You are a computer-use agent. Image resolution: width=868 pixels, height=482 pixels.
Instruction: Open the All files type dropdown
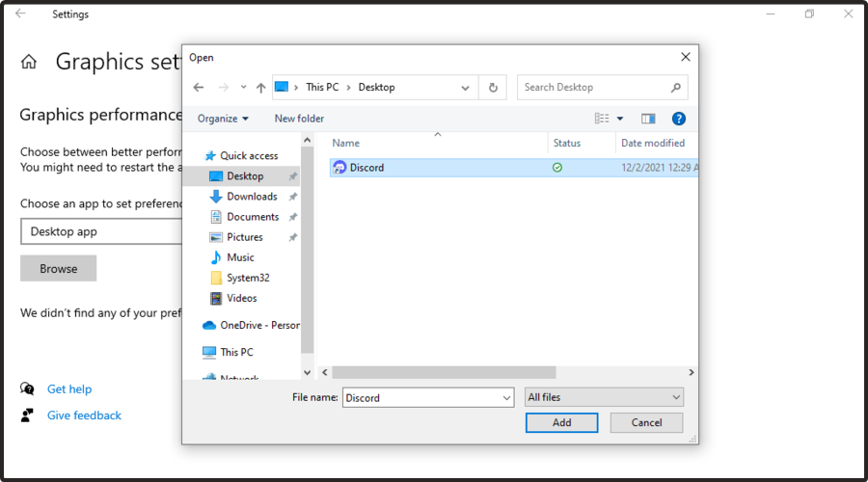(604, 397)
